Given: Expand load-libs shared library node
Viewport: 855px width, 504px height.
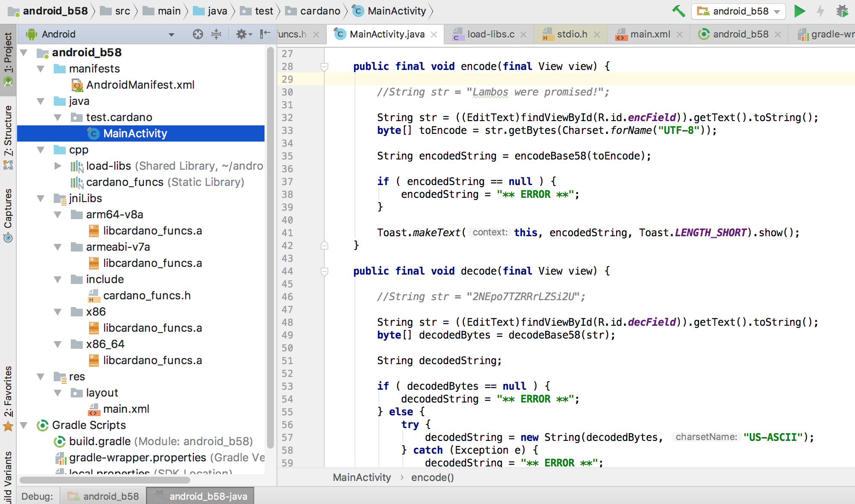Looking at the screenshot, I should point(58,166).
